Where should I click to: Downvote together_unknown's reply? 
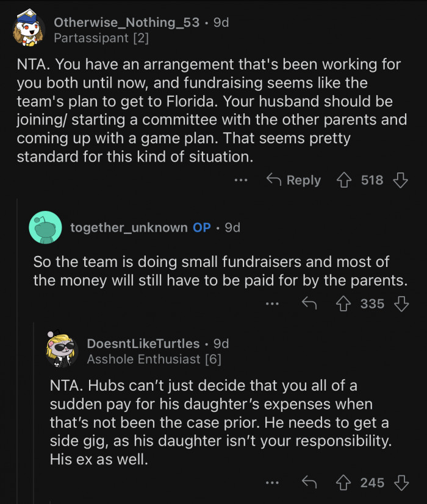403,303
